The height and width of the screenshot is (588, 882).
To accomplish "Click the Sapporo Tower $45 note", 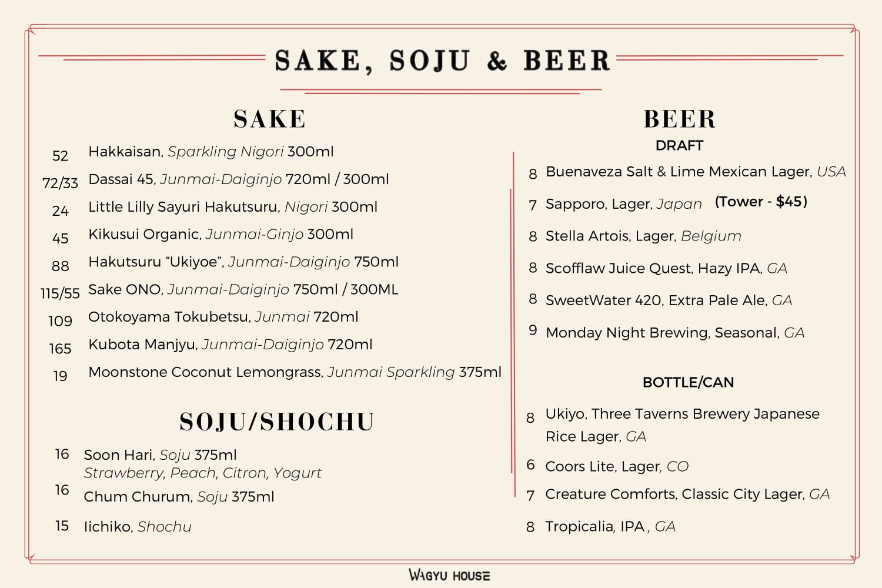I will click(x=761, y=202).
